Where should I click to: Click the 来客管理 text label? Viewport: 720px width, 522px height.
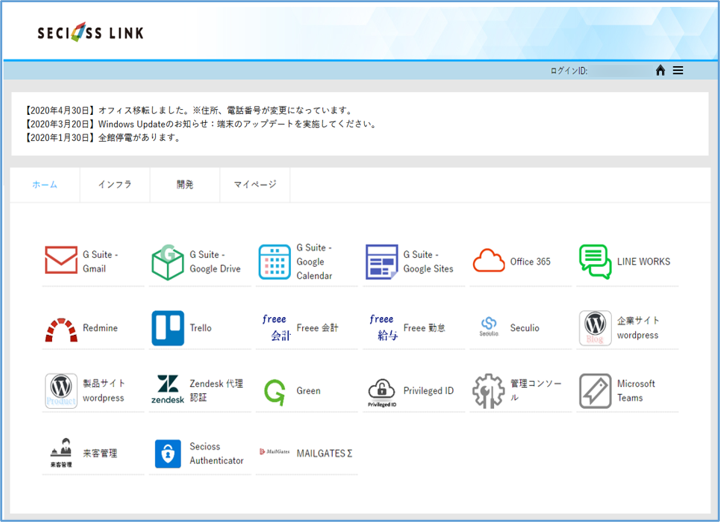coord(100,453)
